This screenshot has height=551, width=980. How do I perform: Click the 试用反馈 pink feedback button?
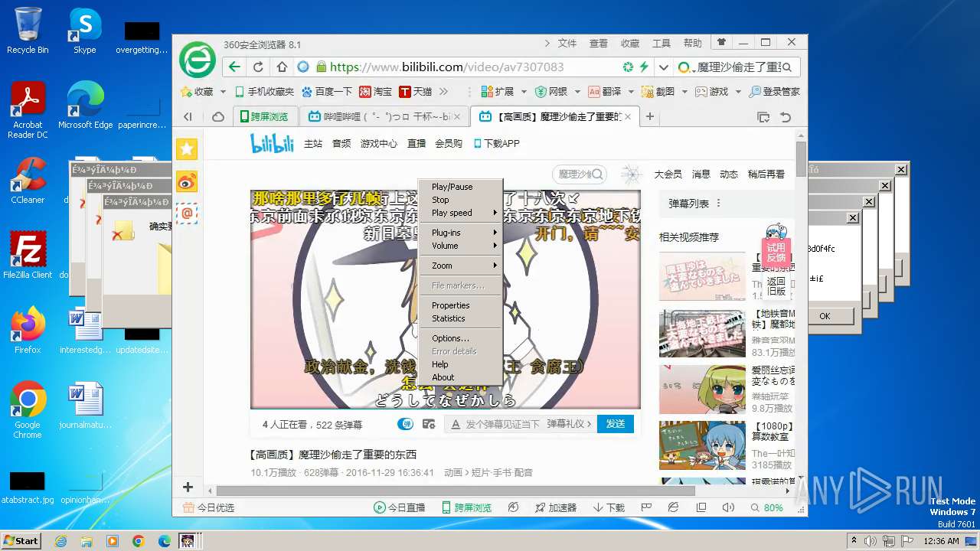click(776, 252)
